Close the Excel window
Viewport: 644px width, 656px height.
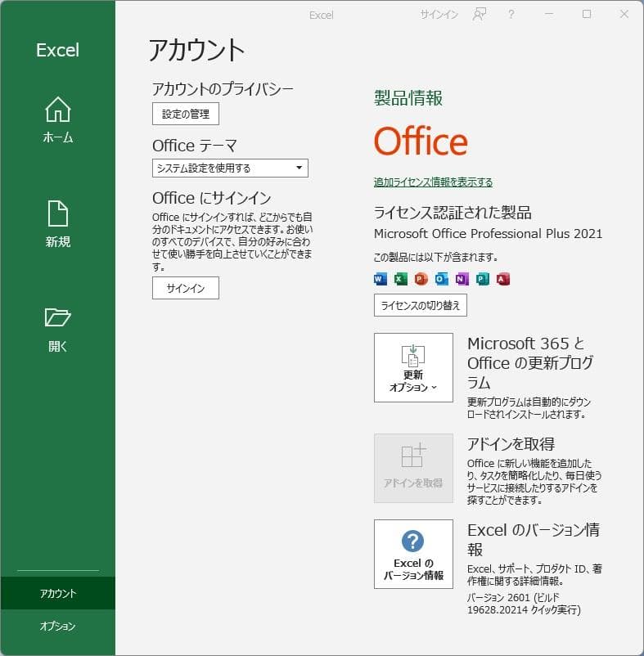click(624, 14)
